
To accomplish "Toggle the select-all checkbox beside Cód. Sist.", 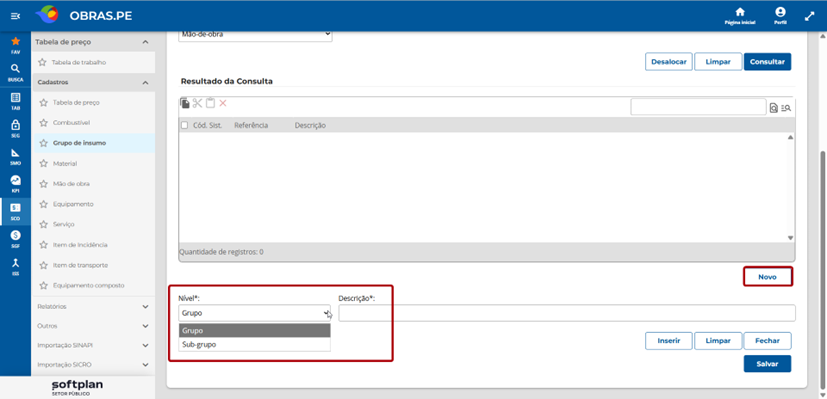I will [x=184, y=125].
